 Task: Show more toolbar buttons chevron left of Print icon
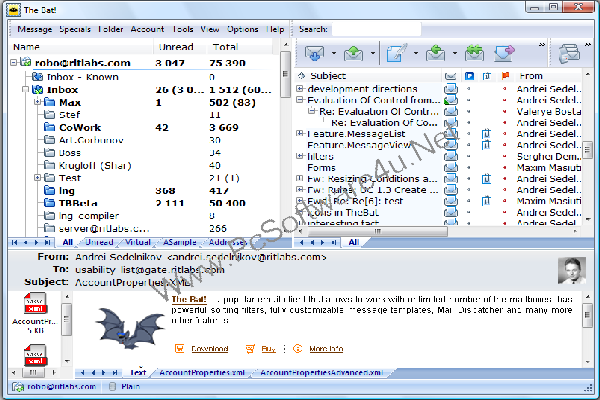542,45
